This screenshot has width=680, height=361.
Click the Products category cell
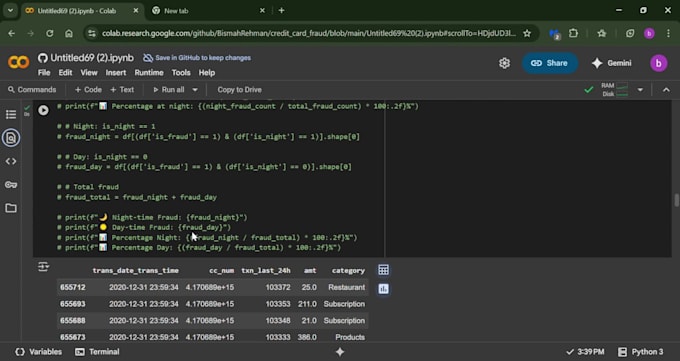click(350, 337)
